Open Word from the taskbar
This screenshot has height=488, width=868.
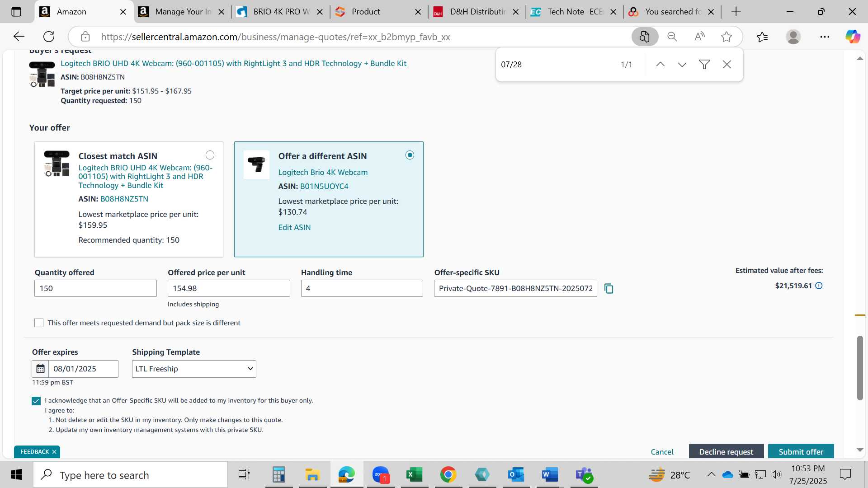pos(550,474)
